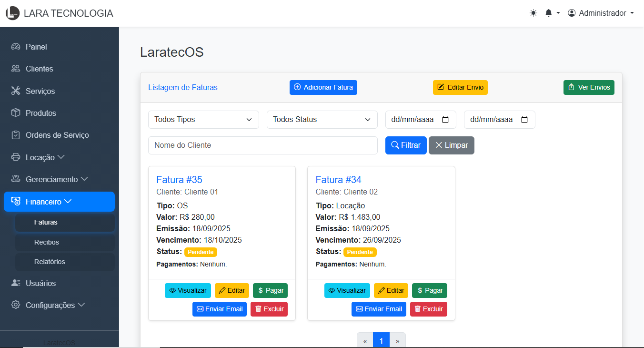The height and width of the screenshot is (348, 644).
Task: Click the Nome do Cliente input field
Action: pyautogui.click(x=262, y=145)
